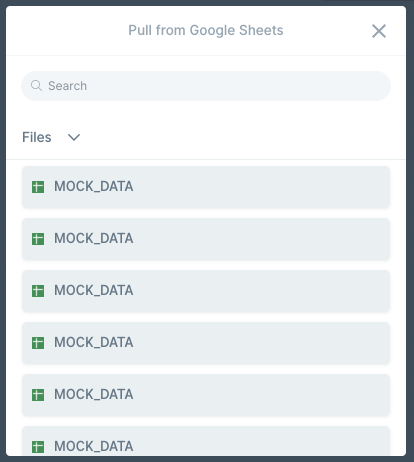Click the Pull from Google Sheets title
Screen dimensions: 414x462
pyautogui.click(x=206, y=30)
